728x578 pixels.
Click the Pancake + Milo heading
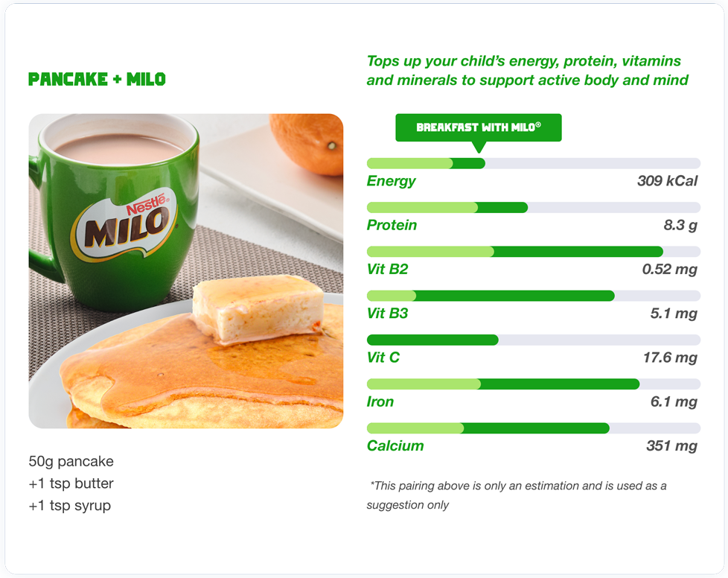coord(97,79)
